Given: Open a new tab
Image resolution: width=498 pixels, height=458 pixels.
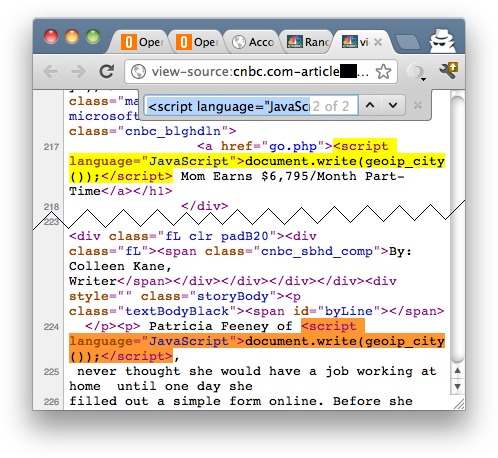Looking at the screenshot, I should coord(407,42).
